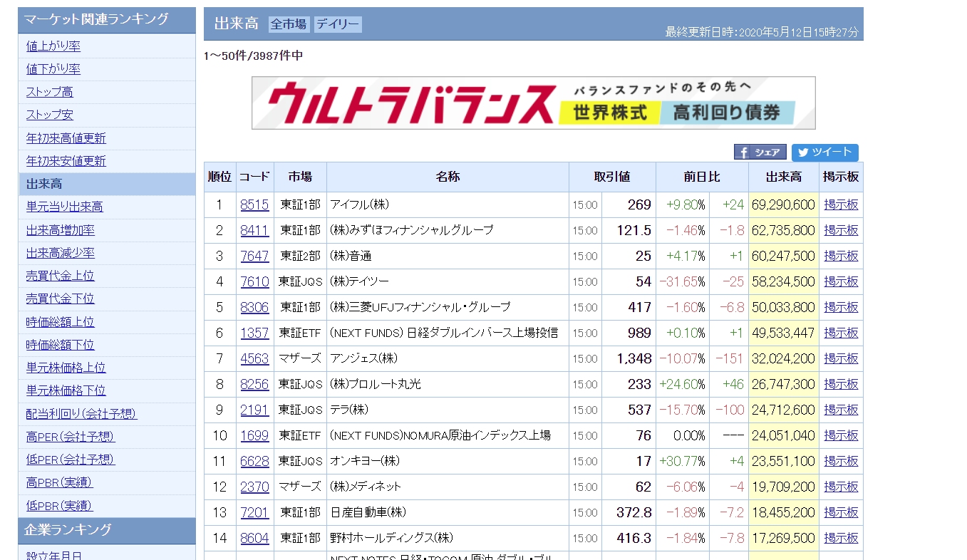Click 日経ダブルインバース上場投信 name cell
967x560 pixels.
coord(448,333)
